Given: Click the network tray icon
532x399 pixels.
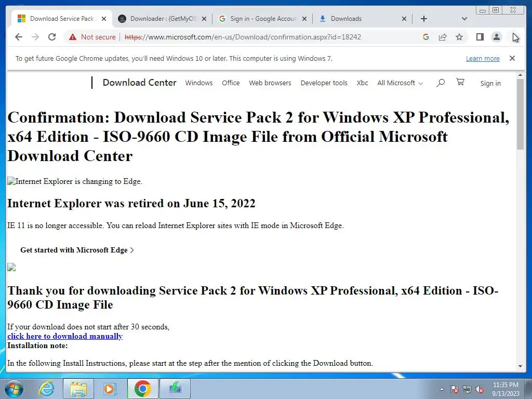Looking at the screenshot, I should [467, 389].
